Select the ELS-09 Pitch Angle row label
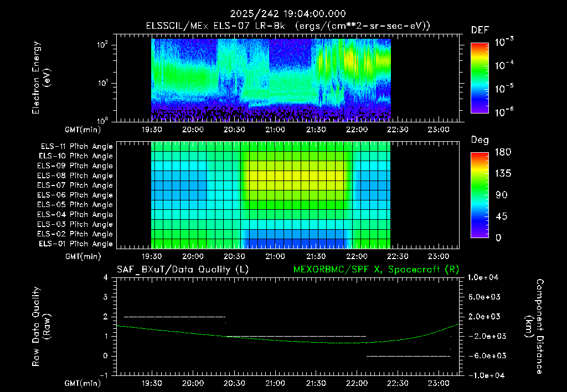The image size is (567, 392). tap(75, 166)
